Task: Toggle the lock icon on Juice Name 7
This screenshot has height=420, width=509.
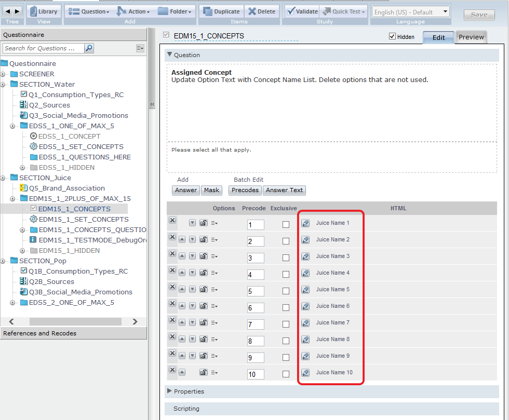Action: (x=204, y=322)
